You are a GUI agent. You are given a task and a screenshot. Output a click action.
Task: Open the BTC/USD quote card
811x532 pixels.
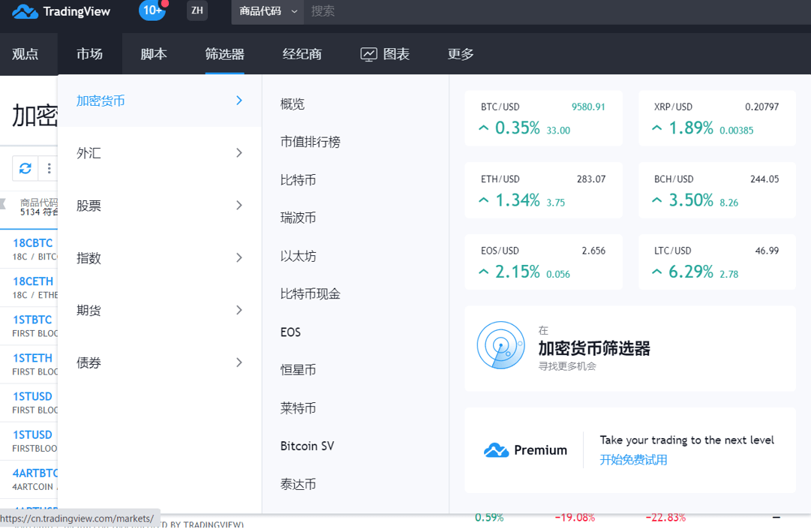click(543, 119)
